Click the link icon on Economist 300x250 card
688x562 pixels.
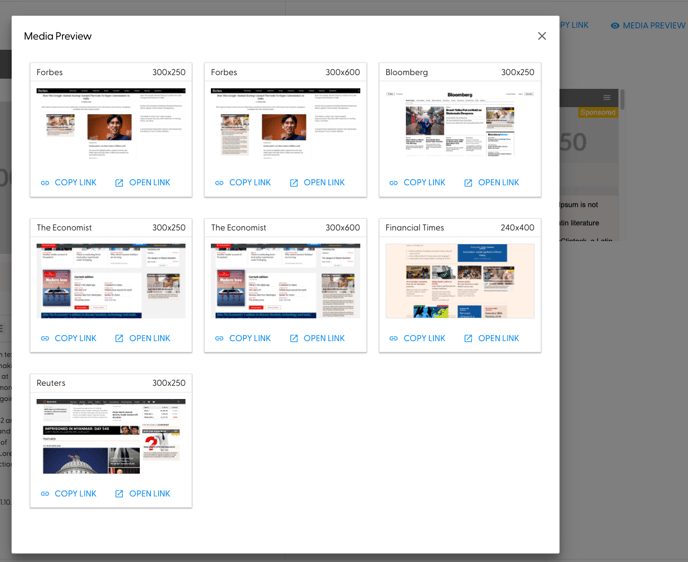[45, 339]
